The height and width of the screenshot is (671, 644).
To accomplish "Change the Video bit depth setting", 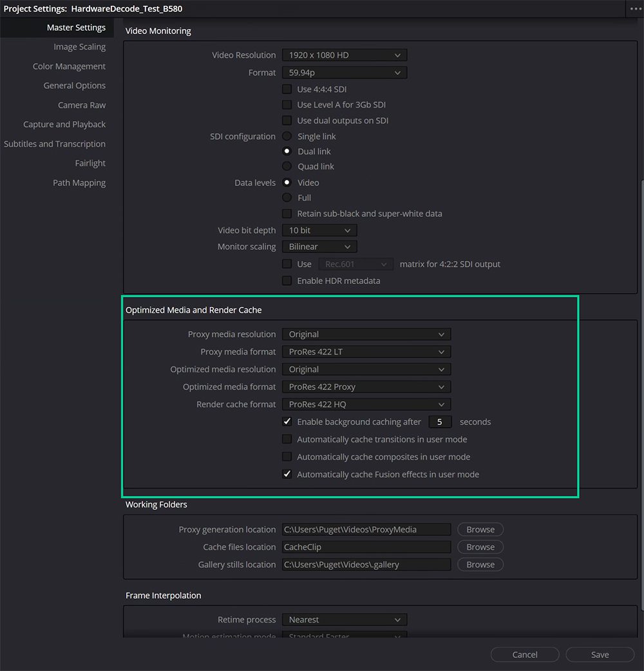I will [319, 230].
